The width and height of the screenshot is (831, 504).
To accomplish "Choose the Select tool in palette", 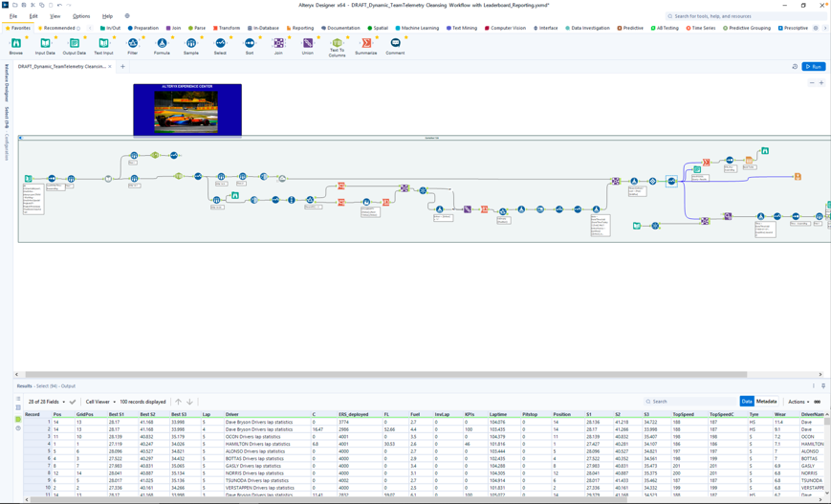I will click(220, 46).
